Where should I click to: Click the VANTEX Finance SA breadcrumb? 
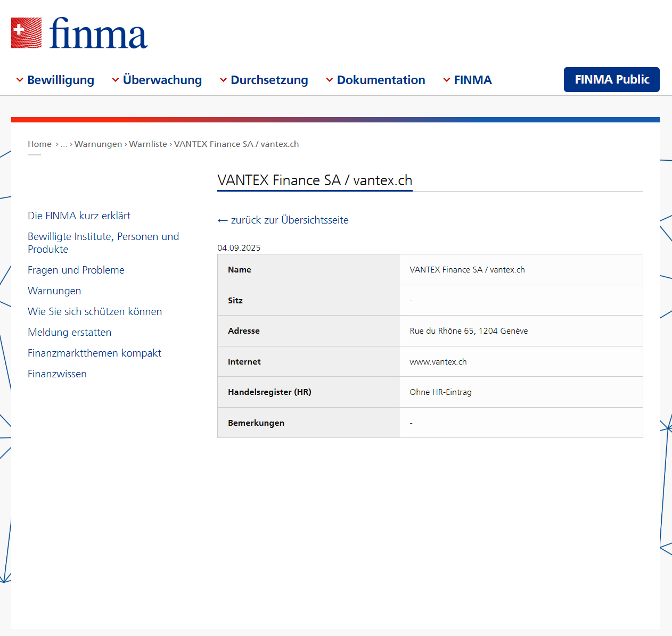coord(236,144)
